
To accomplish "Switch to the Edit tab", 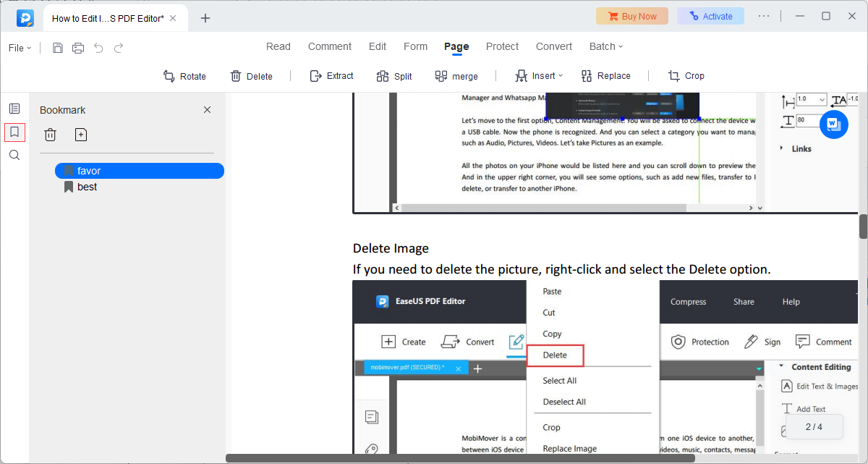I will coord(378,46).
